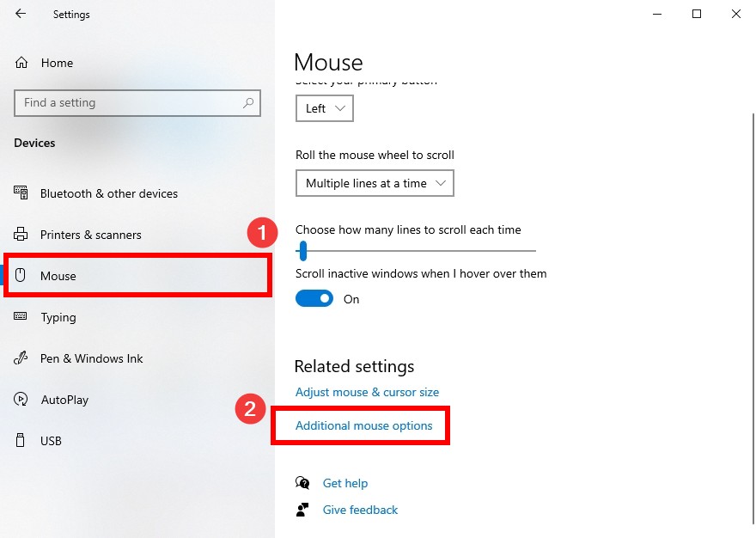The image size is (756, 538).
Task: Open the Home icon in sidebar
Action: [21, 63]
